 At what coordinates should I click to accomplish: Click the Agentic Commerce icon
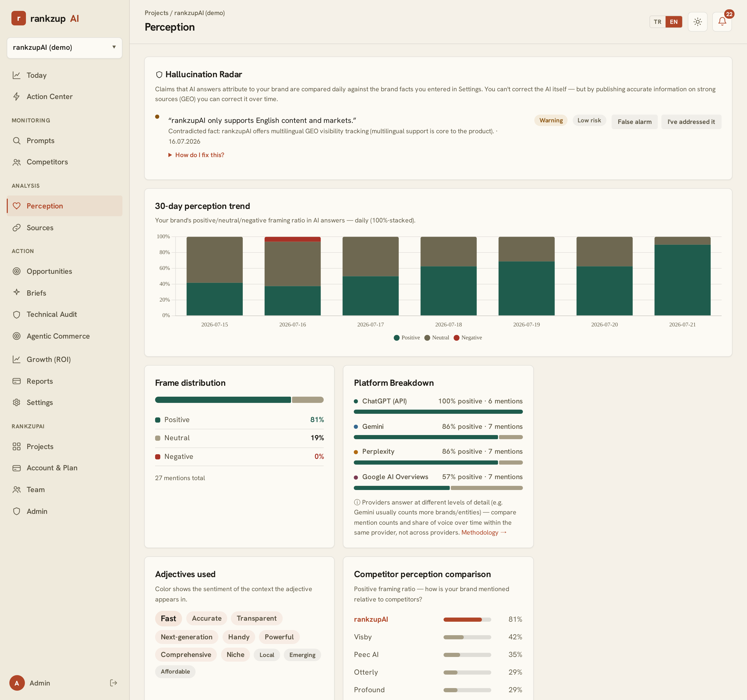coord(17,336)
